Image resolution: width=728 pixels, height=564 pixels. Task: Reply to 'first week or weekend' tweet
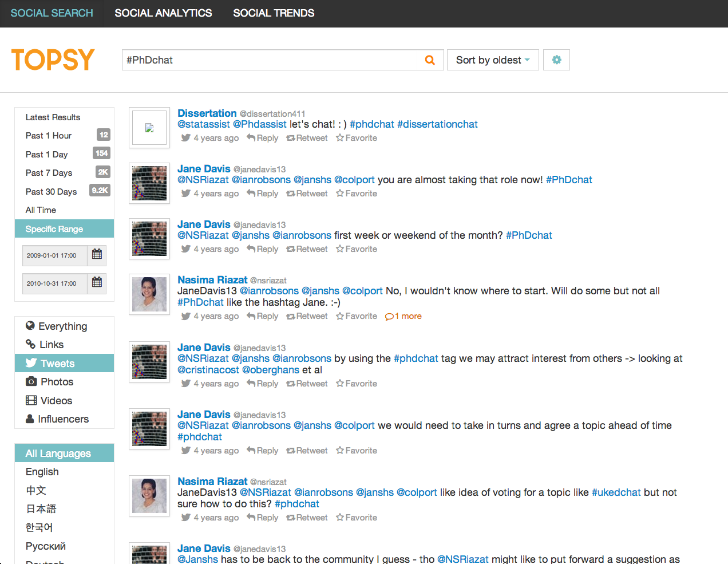(263, 249)
